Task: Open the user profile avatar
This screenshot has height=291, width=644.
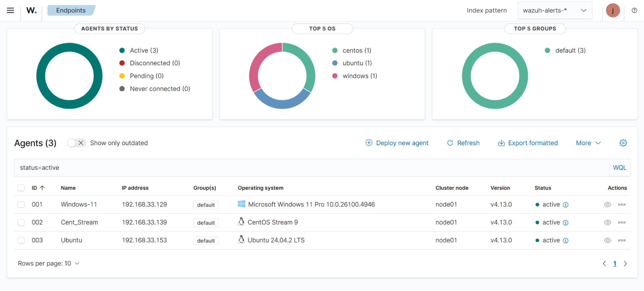Action: tap(612, 10)
